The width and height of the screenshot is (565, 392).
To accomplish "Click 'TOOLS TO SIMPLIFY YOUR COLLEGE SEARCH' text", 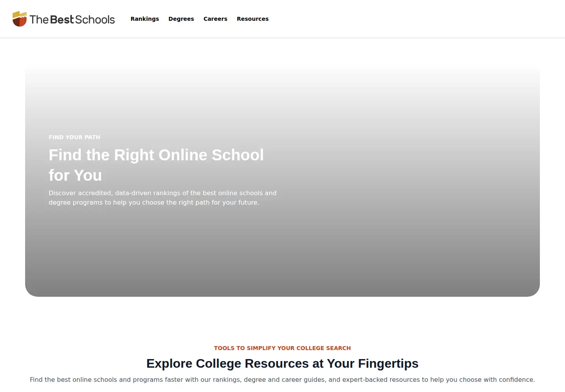I will coord(282,348).
